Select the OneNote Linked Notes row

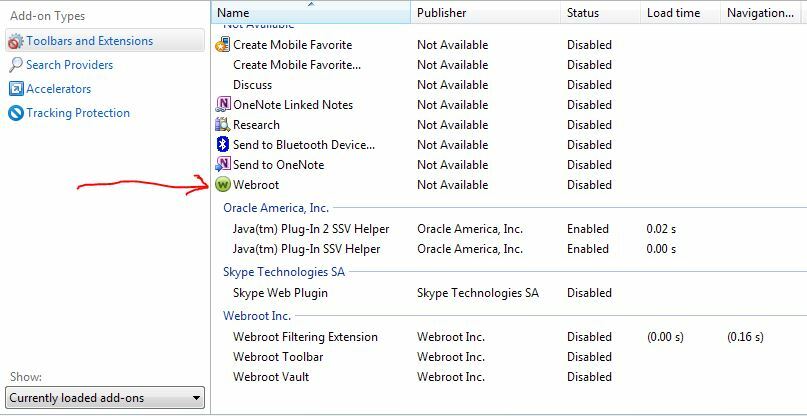510,105
